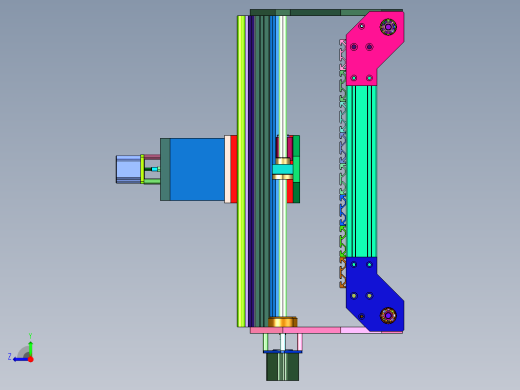The height and width of the screenshot is (390, 520).
Task: Select the dark green top cross plate
Action: click(x=326, y=12)
